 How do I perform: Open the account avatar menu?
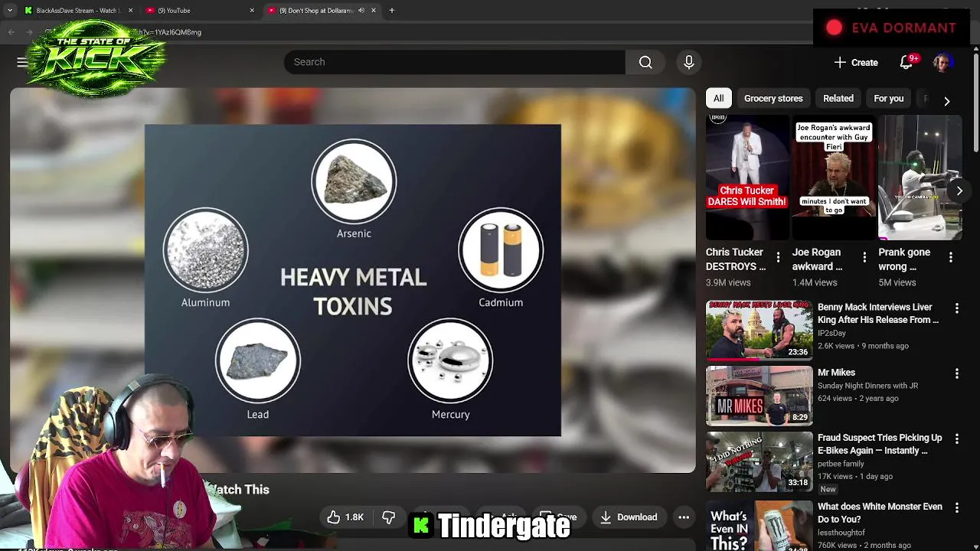click(942, 63)
